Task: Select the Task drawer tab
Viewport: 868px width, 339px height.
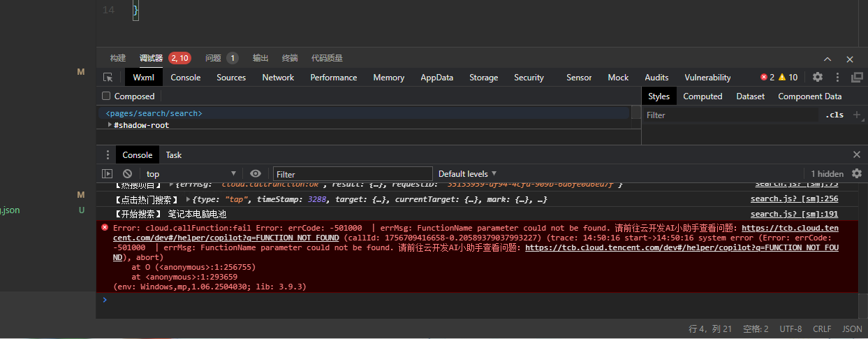Action: (x=174, y=155)
